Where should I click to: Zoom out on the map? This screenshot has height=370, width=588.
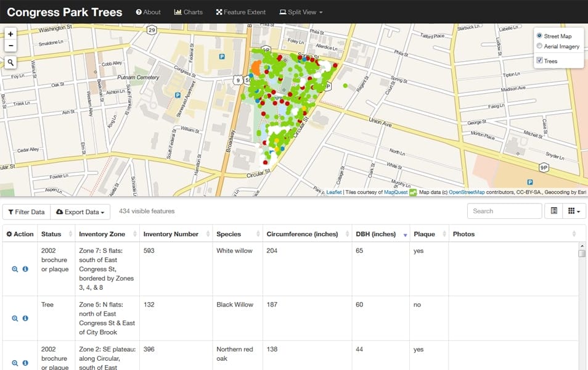tap(10, 46)
